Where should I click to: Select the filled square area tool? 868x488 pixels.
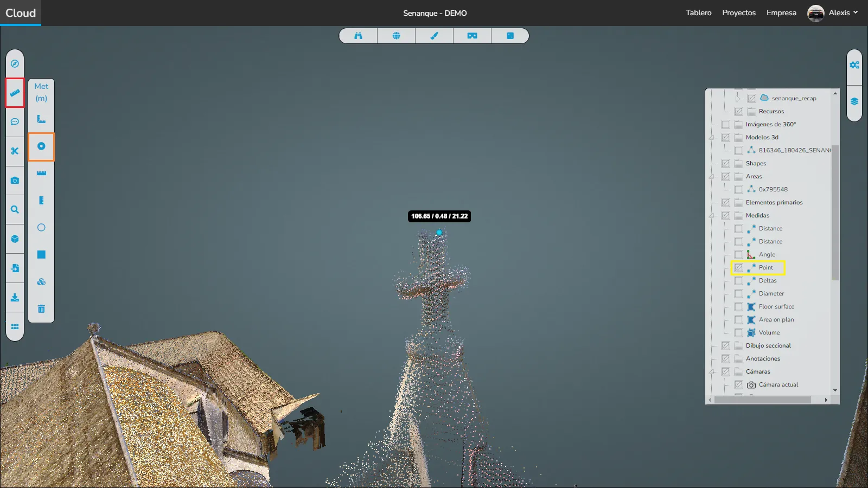(41, 255)
